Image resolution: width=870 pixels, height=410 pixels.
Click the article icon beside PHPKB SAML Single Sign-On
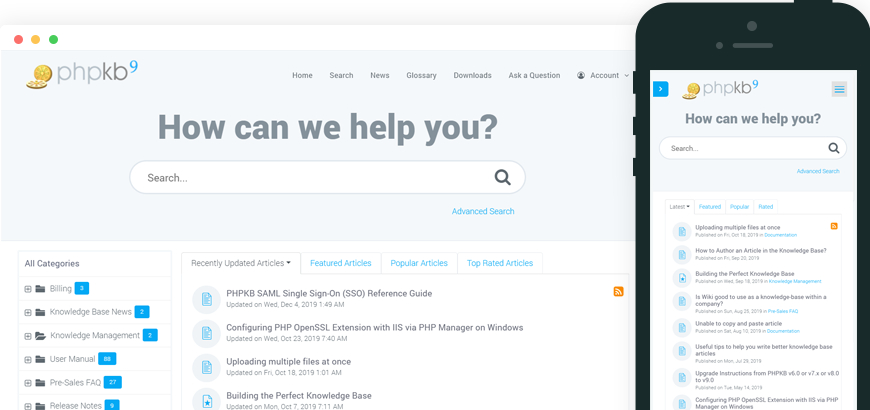tap(206, 300)
